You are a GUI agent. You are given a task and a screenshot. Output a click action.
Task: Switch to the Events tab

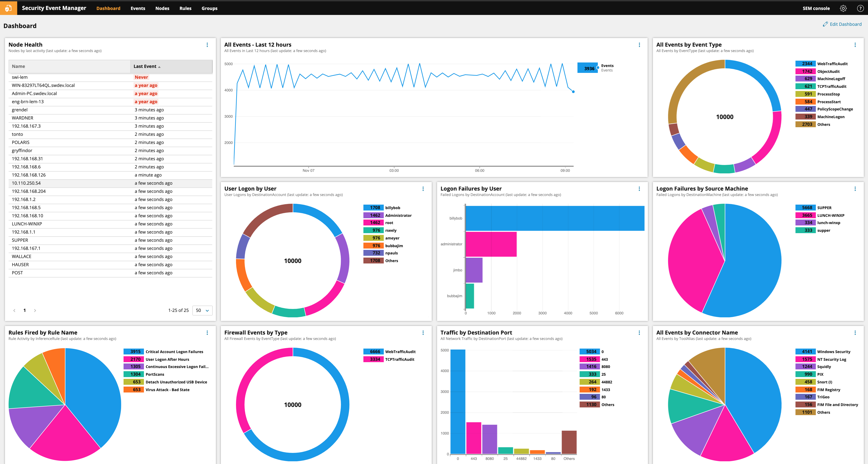(138, 8)
